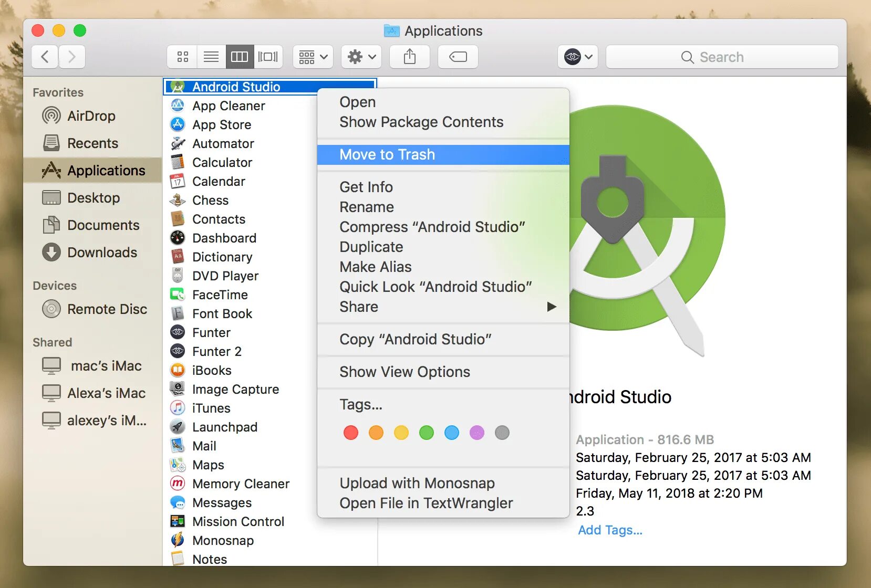871x588 pixels.
Task: Open the Funter eye dropdown
Action: pyautogui.click(x=578, y=57)
